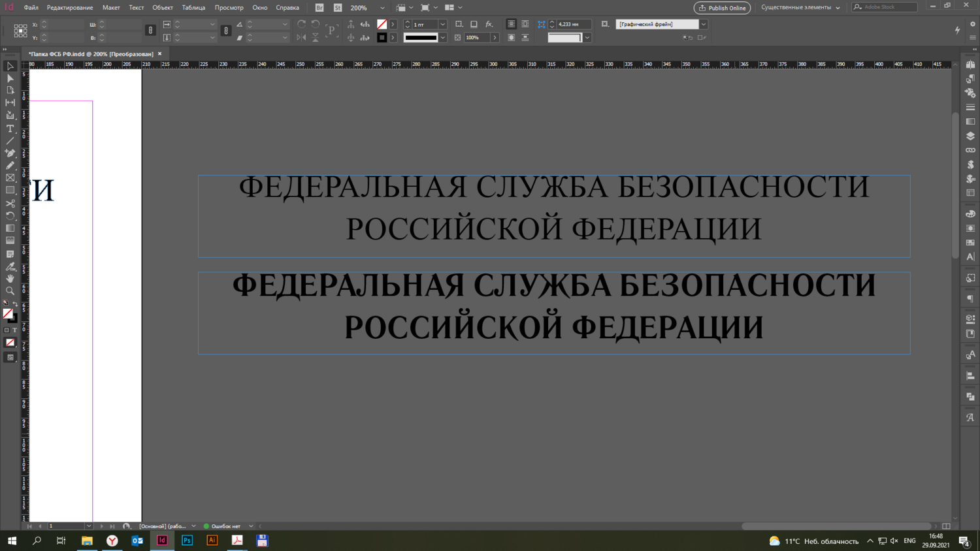Select the Line tool
This screenshot has height=551, width=980.
10,141
